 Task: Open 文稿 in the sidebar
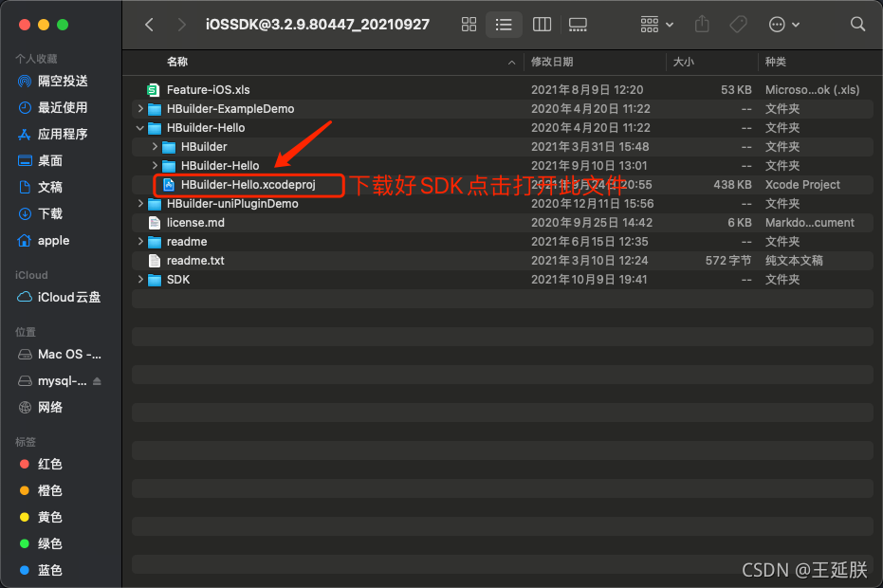point(41,187)
